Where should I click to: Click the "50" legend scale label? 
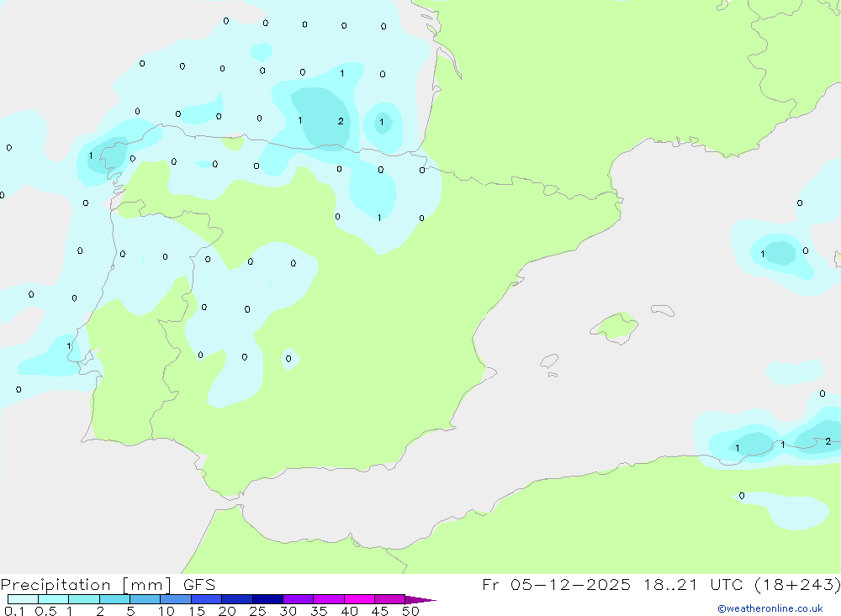(411, 611)
